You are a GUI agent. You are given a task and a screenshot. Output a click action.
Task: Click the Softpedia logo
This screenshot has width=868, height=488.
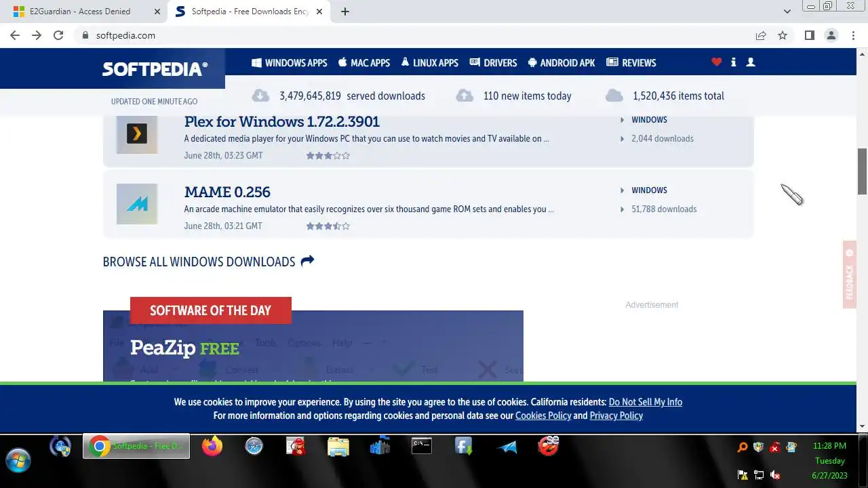pyautogui.click(x=155, y=69)
